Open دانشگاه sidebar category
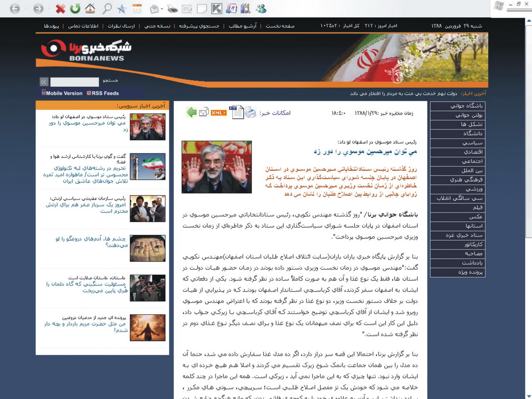Screen dimensions: 532x399 457,133
